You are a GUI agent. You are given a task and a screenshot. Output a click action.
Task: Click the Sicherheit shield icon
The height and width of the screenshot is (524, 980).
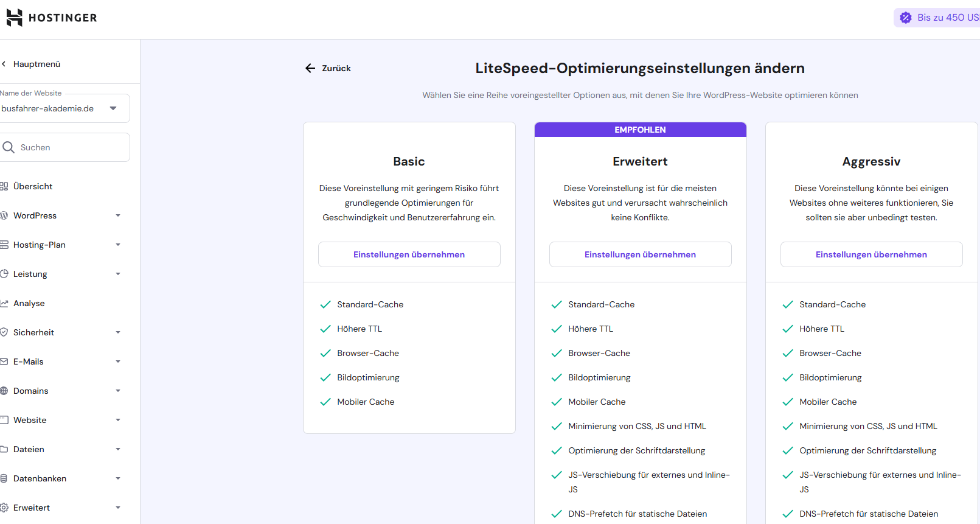click(x=4, y=332)
